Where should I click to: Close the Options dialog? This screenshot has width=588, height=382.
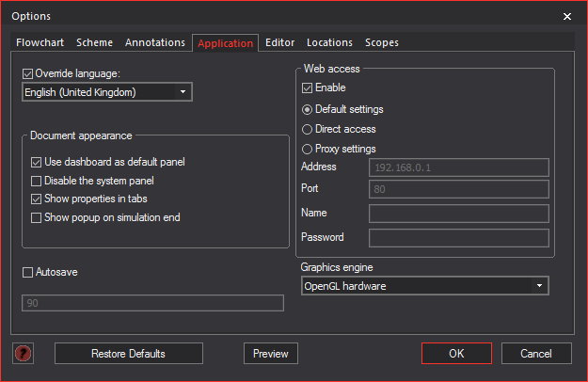[567, 17]
